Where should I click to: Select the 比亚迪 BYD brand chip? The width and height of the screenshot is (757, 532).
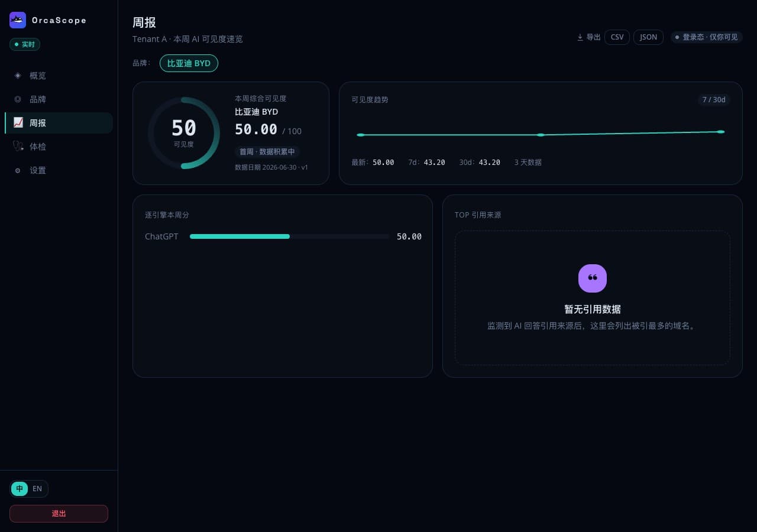[x=189, y=63]
